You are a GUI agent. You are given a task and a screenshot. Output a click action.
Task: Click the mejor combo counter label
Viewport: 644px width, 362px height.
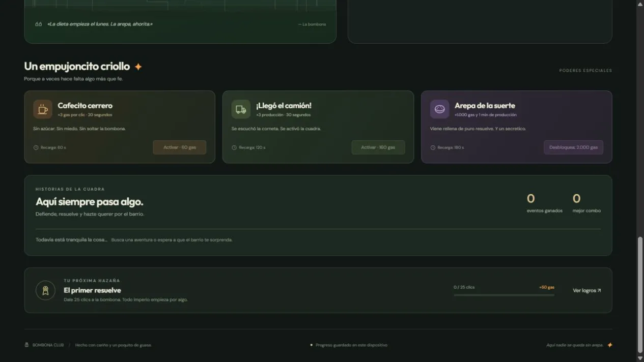pos(586,210)
